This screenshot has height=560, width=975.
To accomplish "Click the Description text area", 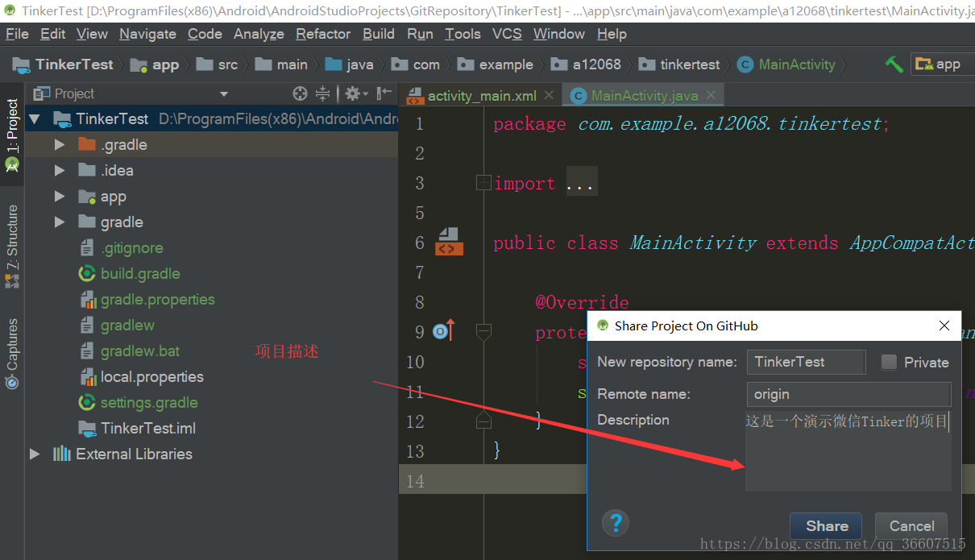I will [x=848, y=451].
